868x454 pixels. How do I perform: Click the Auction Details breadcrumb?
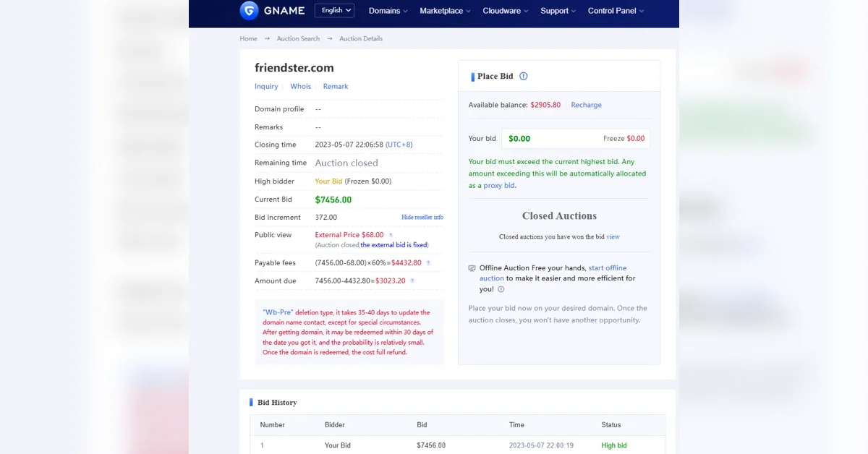[361, 38]
